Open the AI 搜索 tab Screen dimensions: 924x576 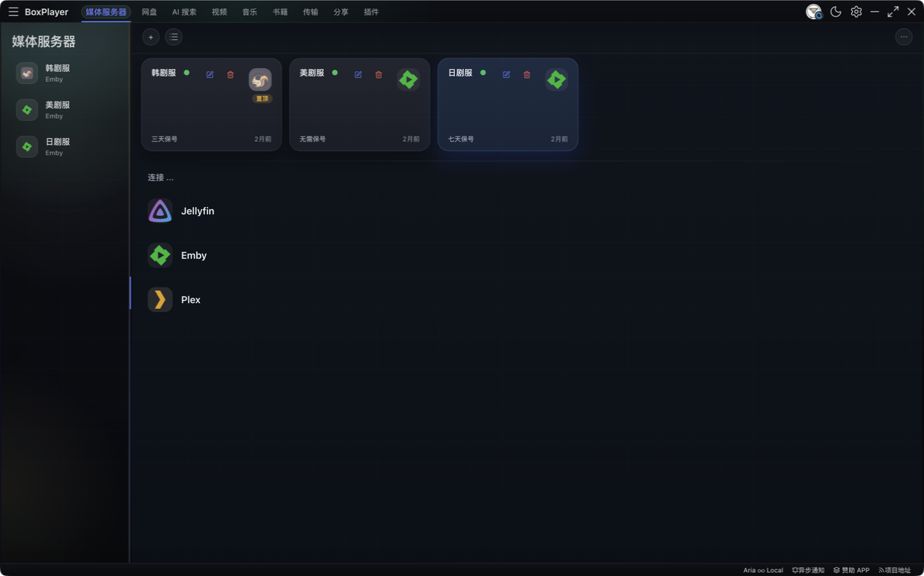184,12
